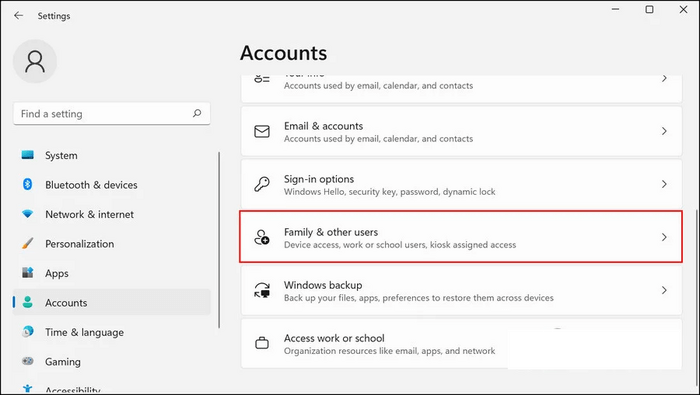This screenshot has width=700, height=395.
Task: Select Bluetooth & devices category
Action: click(x=112, y=185)
